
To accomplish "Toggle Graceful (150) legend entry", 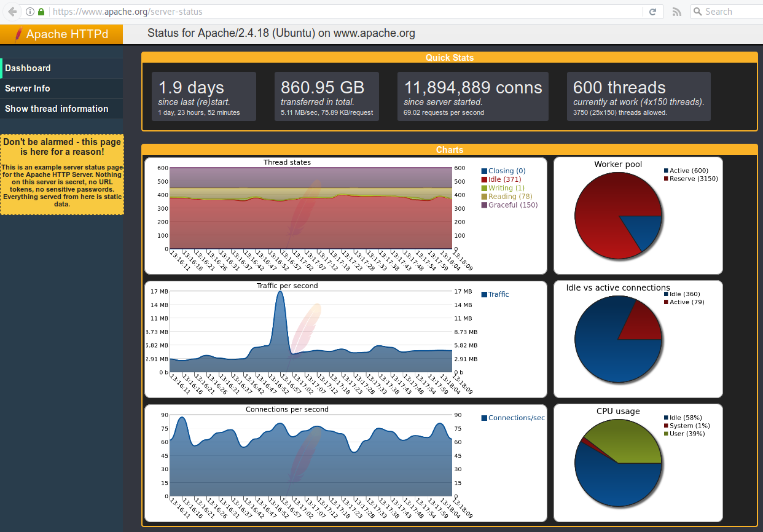I will (x=509, y=205).
